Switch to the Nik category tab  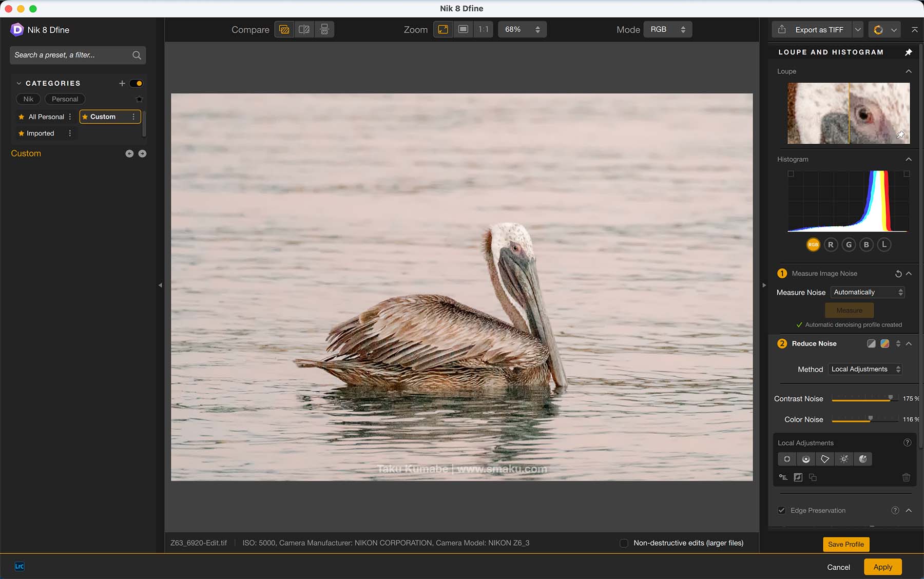click(x=28, y=99)
